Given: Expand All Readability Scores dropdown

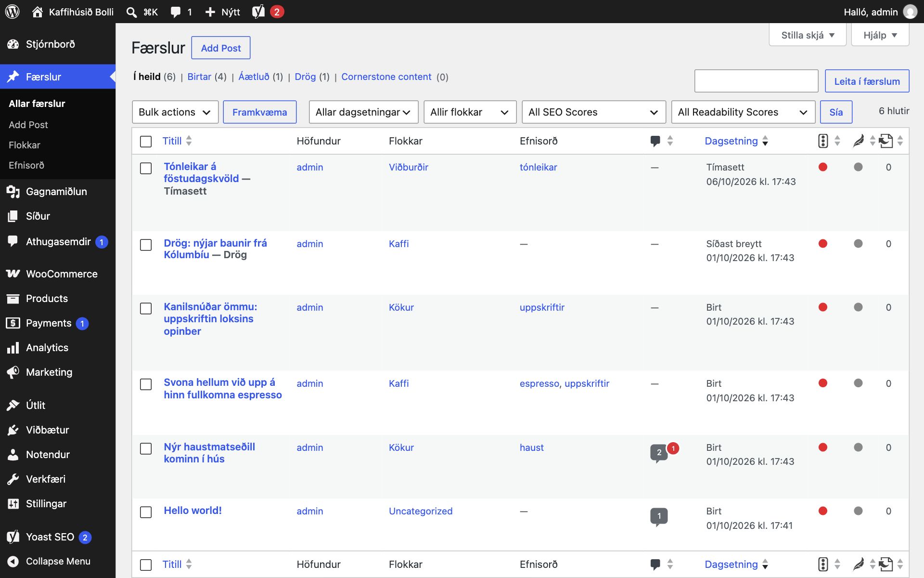Looking at the screenshot, I should coord(743,112).
